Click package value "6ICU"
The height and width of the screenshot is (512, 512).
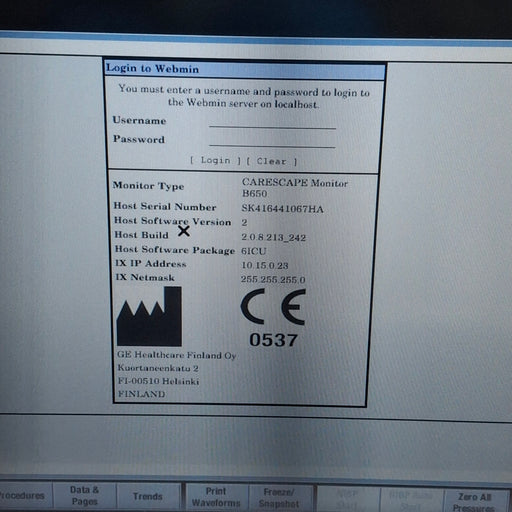[x=254, y=251]
